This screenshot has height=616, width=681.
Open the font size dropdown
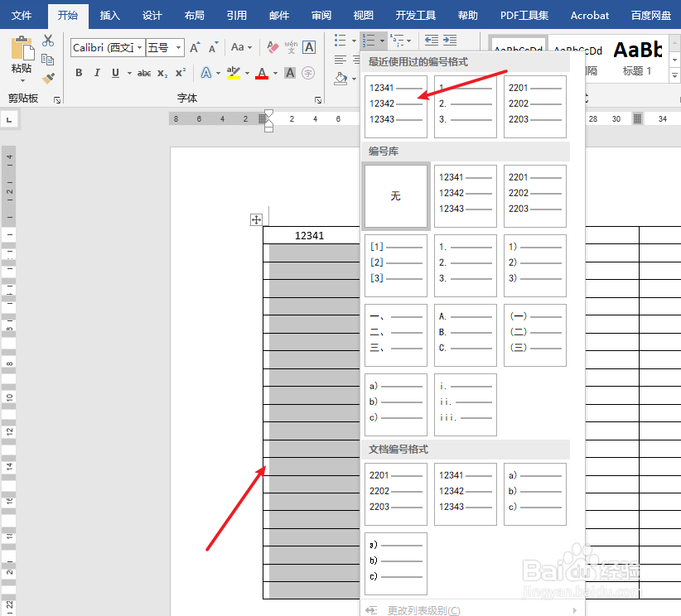[x=178, y=47]
